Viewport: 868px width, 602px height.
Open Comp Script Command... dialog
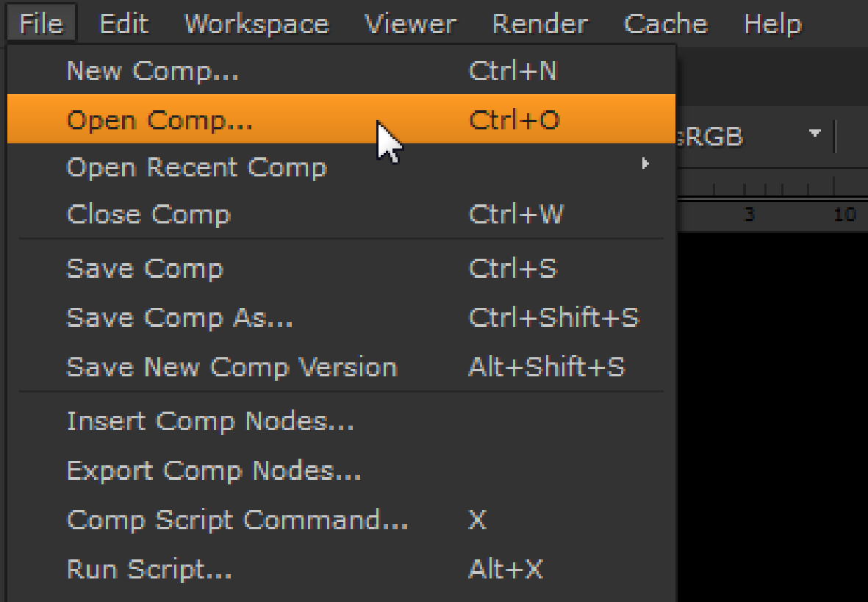point(237,520)
